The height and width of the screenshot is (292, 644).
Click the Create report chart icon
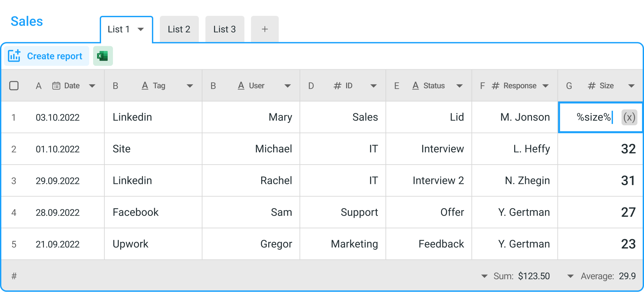tap(14, 56)
